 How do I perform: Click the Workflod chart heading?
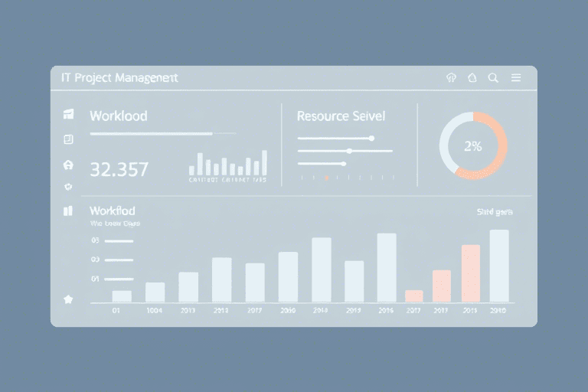(113, 211)
